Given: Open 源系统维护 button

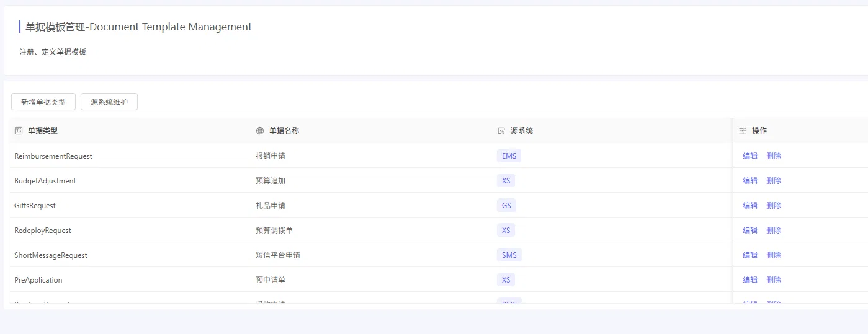Looking at the screenshot, I should 109,102.
